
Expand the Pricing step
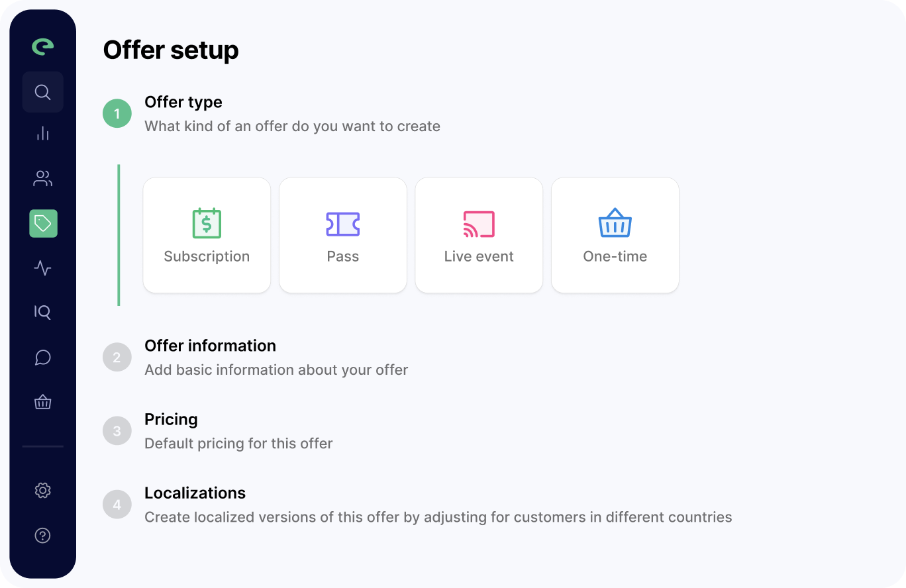click(x=171, y=420)
